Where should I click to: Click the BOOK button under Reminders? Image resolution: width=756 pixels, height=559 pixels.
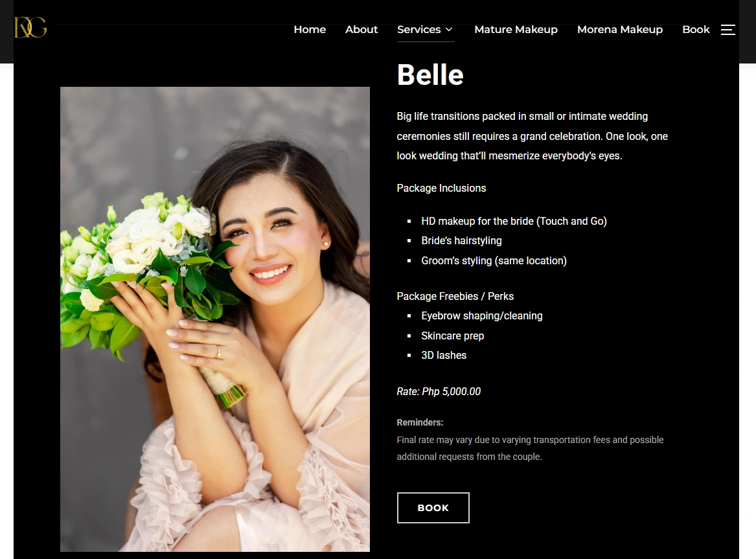(x=433, y=507)
